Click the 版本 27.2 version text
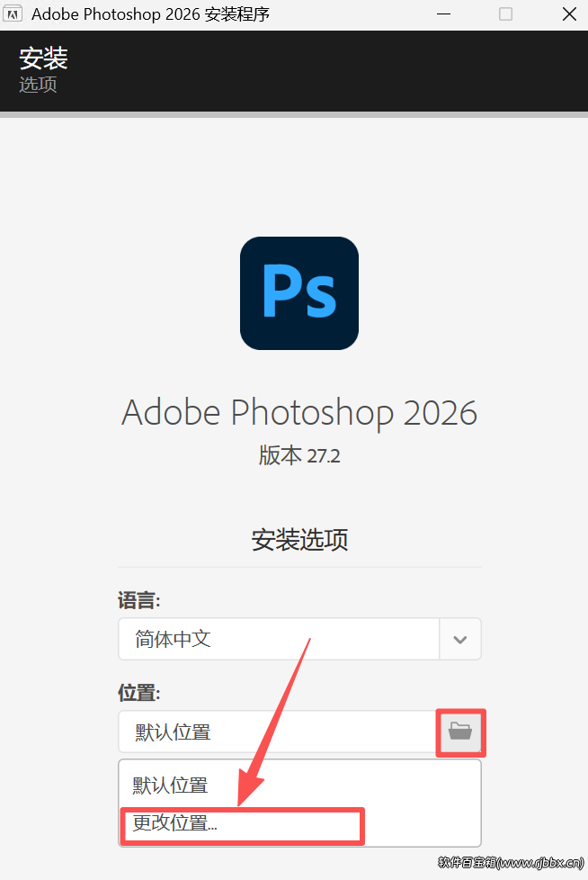This screenshot has width=588, height=880. point(299,455)
